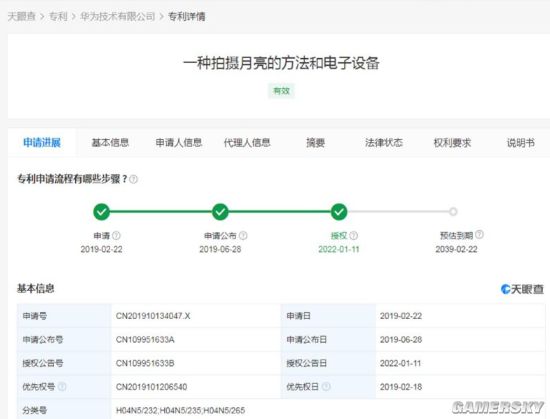Click the 申请号 row label

[x=34, y=316]
